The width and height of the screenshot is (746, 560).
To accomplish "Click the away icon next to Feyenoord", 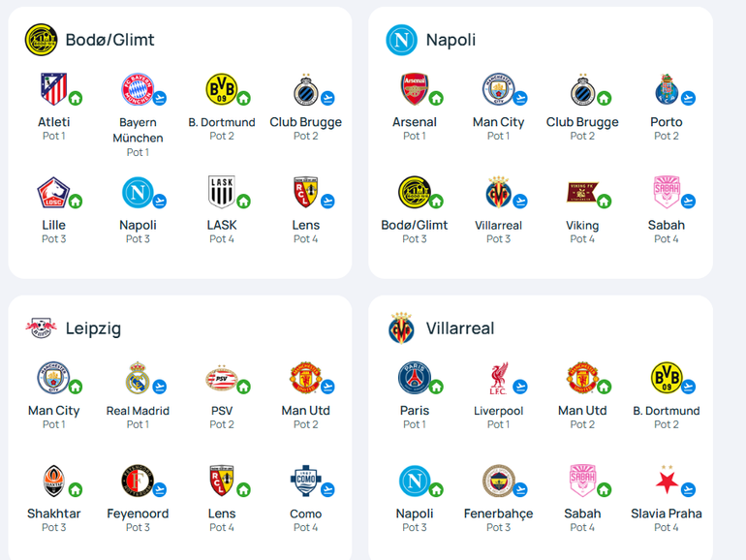I will 160,489.
